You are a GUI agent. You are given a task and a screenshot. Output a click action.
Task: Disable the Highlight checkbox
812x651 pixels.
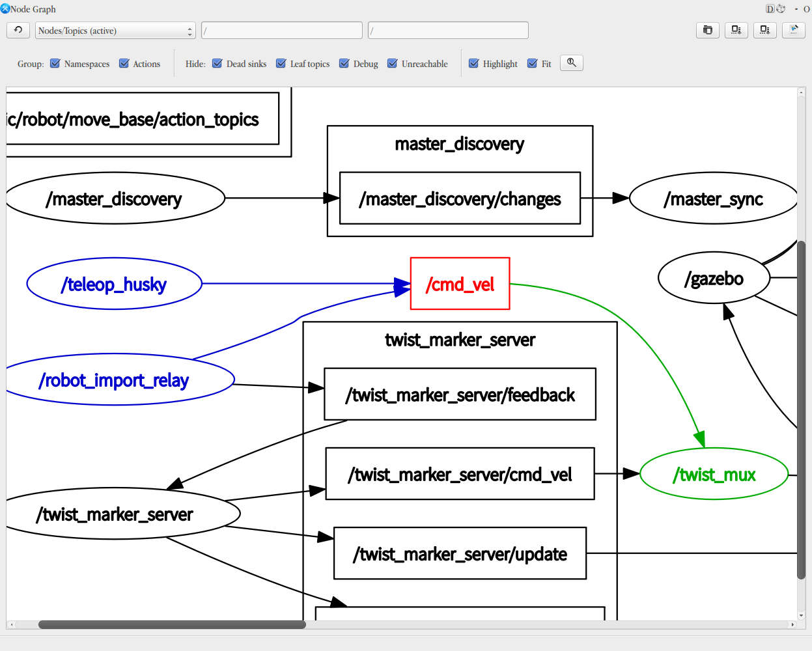pos(474,64)
